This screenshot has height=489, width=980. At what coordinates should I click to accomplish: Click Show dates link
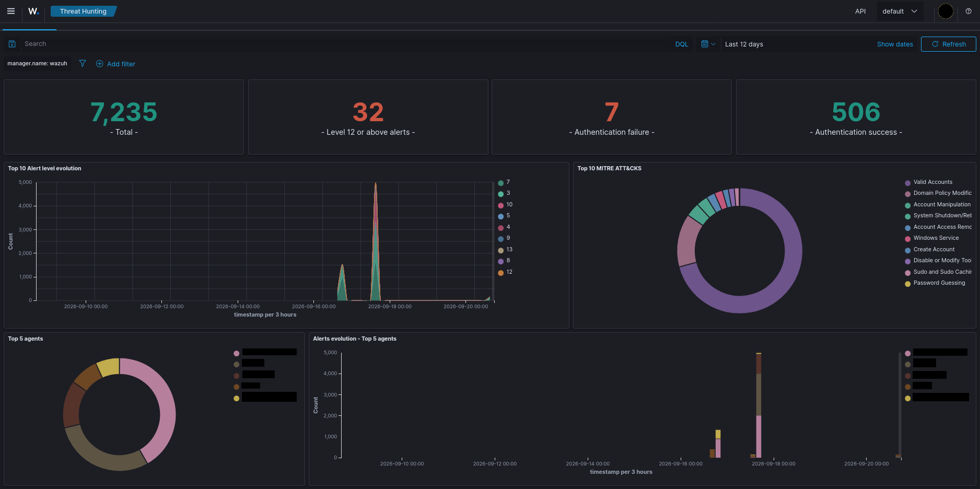(895, 44)
